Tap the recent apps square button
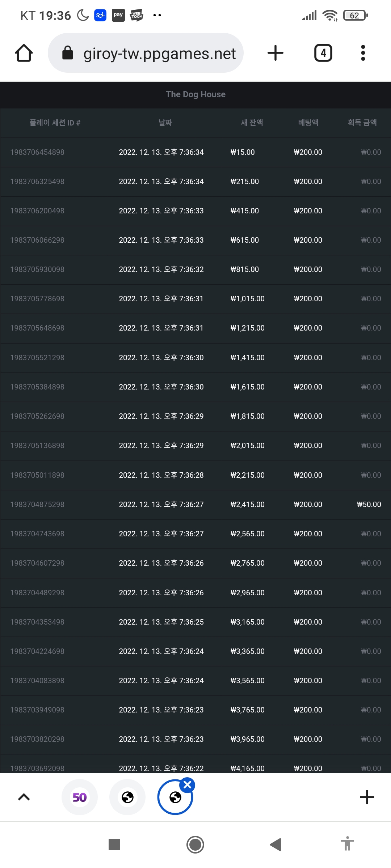The image size is (391, 868). 114,845
